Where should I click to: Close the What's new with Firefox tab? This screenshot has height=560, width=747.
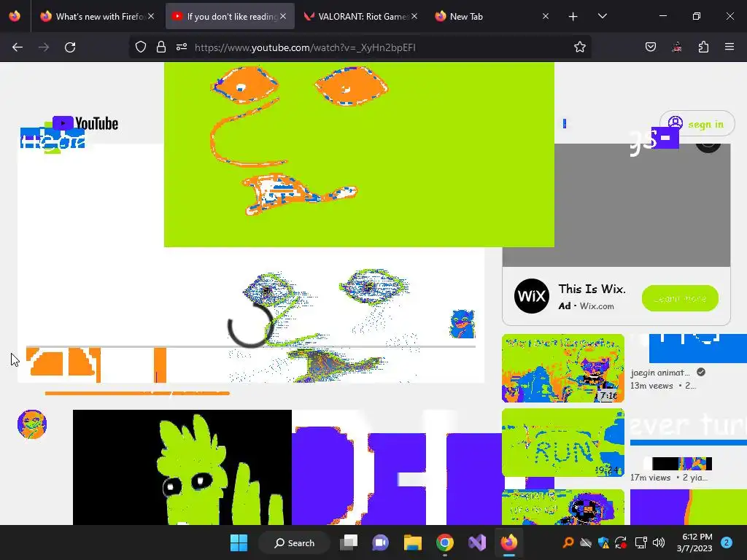click(x=151, y=16)
